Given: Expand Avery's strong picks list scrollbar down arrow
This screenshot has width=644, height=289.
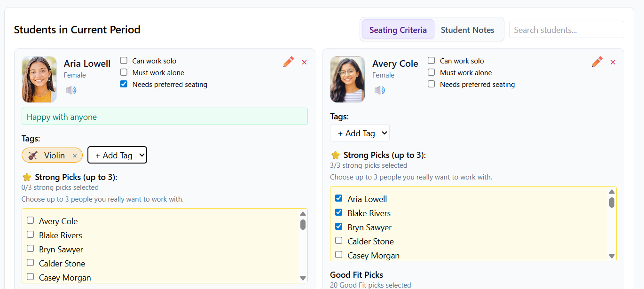Looking at the screenshot, I should click(612, 256).
